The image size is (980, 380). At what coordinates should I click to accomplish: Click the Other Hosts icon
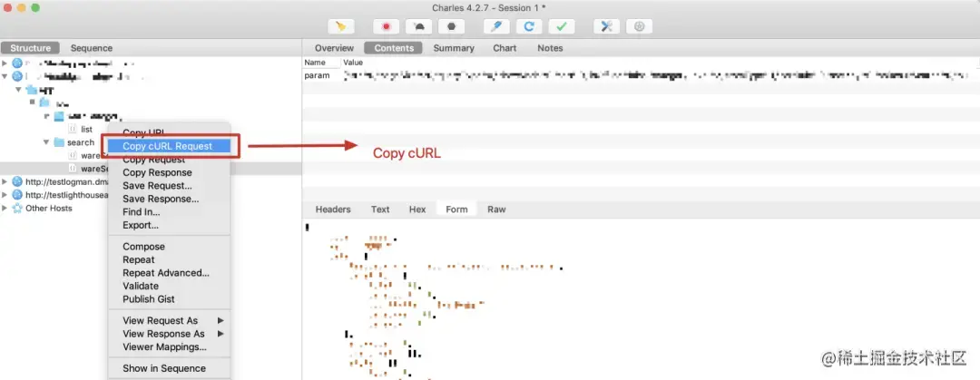coord(17,208)
